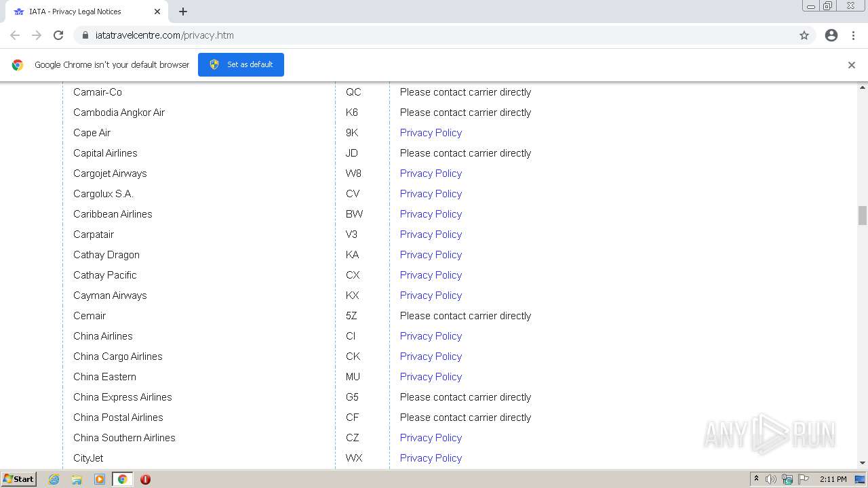Open the network tray icon
The image size is (868, 488).
click(x=787, y=479)
